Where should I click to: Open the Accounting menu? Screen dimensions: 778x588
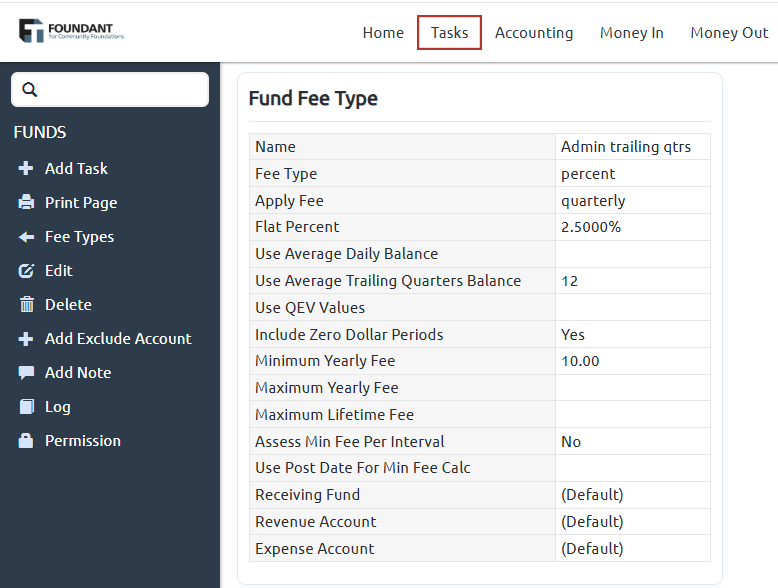tap(534, 33)
